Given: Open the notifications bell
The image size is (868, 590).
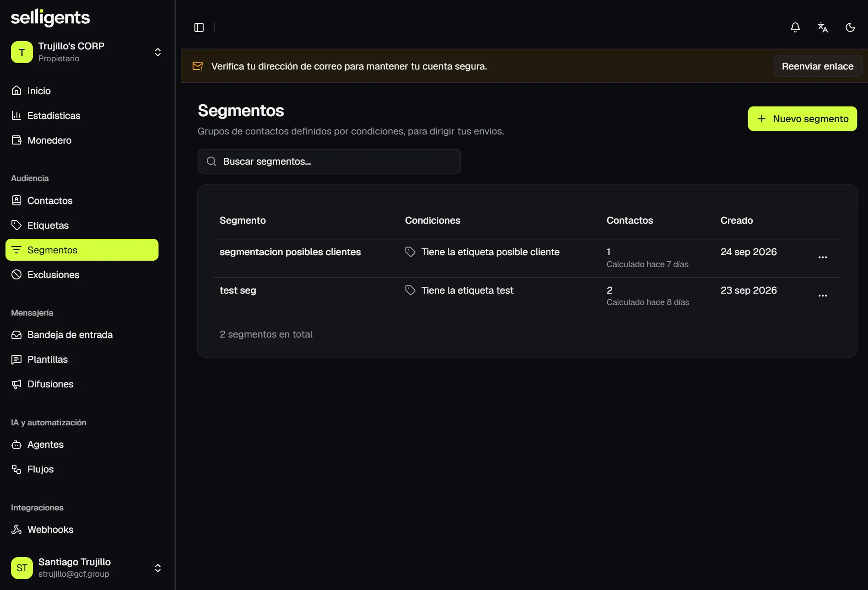Looking at the screenshot, I should [x=795, y=27].
